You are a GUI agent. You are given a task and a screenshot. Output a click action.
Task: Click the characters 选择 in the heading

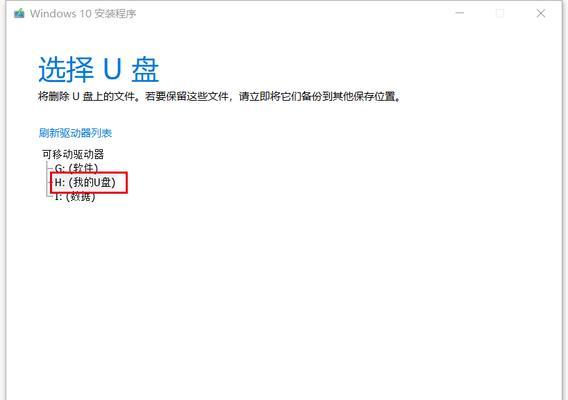click(66, 70)
